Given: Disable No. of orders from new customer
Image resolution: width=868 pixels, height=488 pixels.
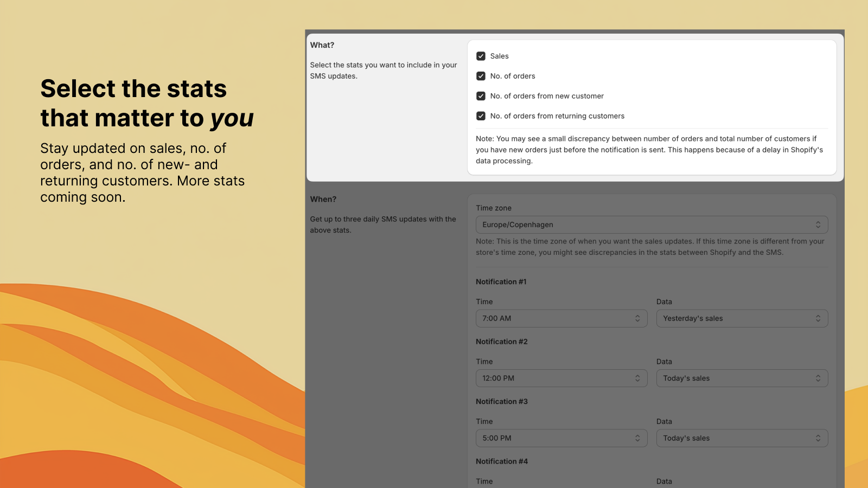Looking at the screenshot, I should tap(481, 96).
